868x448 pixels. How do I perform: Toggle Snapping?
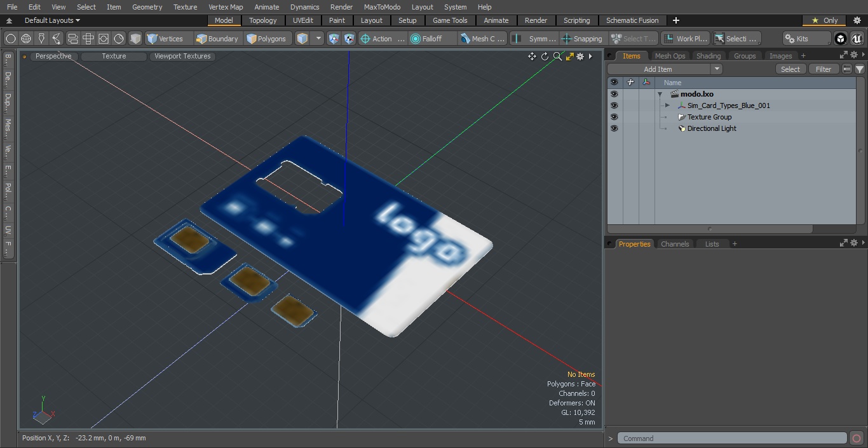point(583,39)
